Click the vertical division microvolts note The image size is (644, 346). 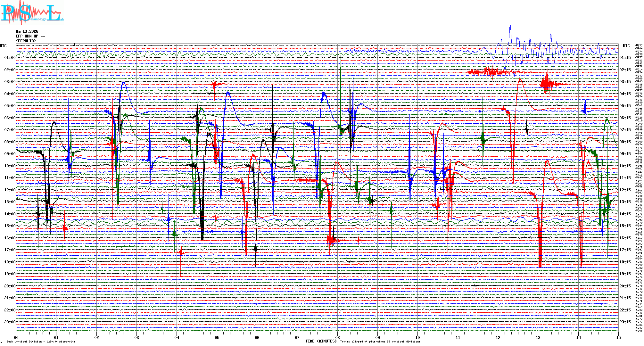coord(41,342)
